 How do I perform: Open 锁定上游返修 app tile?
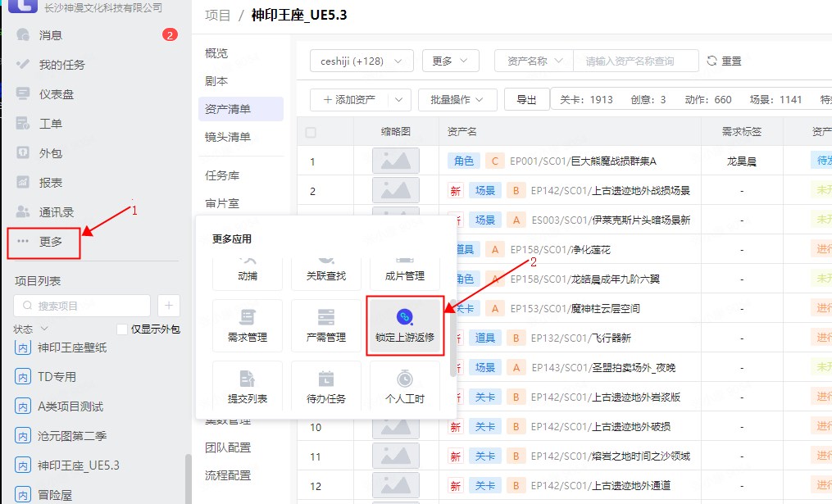click(x=405, y=325)
